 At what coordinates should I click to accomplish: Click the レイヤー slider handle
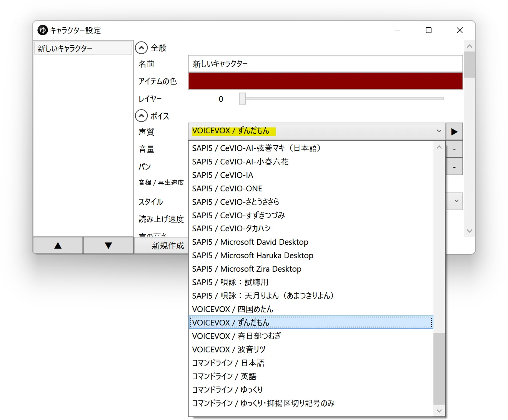click(242, 99)
